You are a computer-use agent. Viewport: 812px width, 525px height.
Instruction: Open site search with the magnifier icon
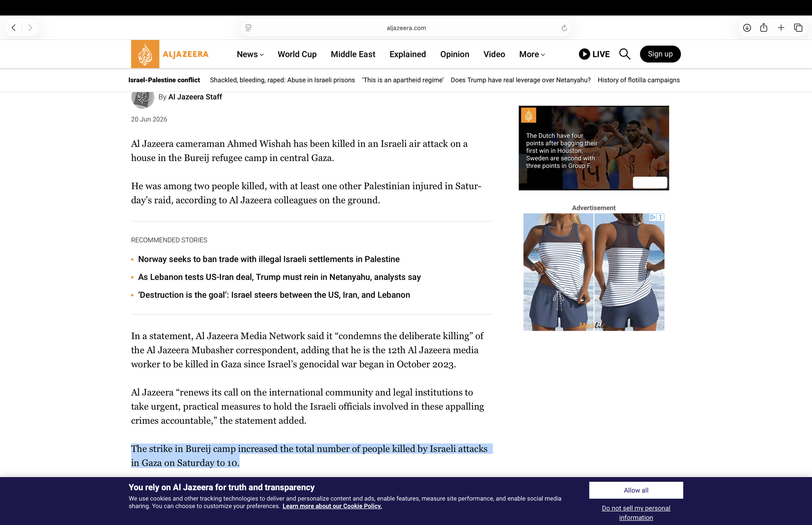tap(625, 54)
